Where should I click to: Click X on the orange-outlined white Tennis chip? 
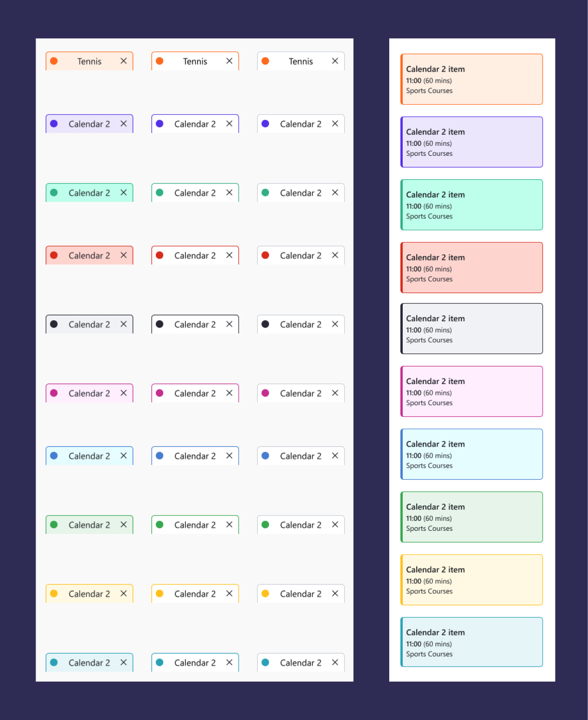coord(229,61)
